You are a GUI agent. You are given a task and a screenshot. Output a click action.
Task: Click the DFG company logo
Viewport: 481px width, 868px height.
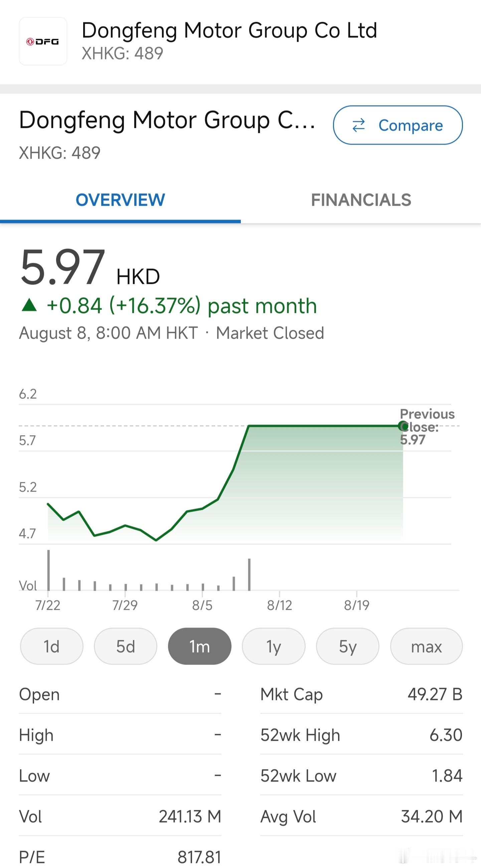43,41
